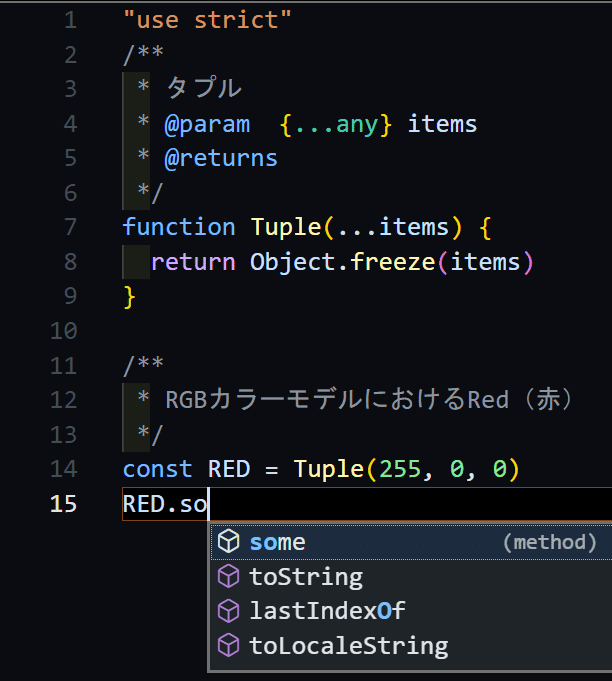Click the (method) type label
612x681 pixels.
click(x=548, y=543)
